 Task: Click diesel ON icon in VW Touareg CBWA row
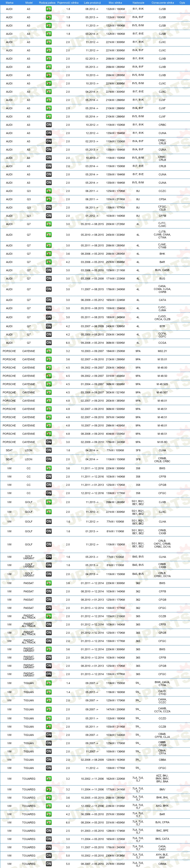coord(49,864)
